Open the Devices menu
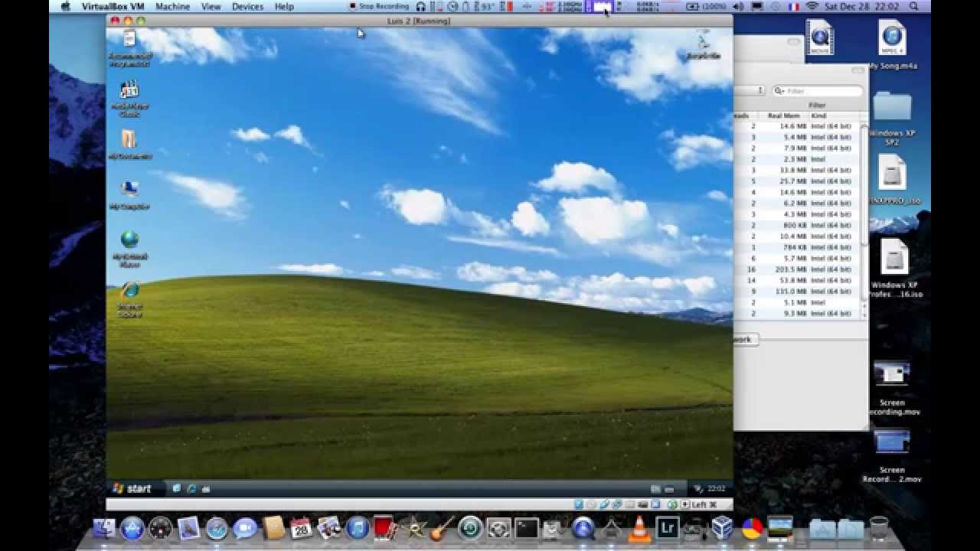 pyautogui.click(x=247, y=6)
